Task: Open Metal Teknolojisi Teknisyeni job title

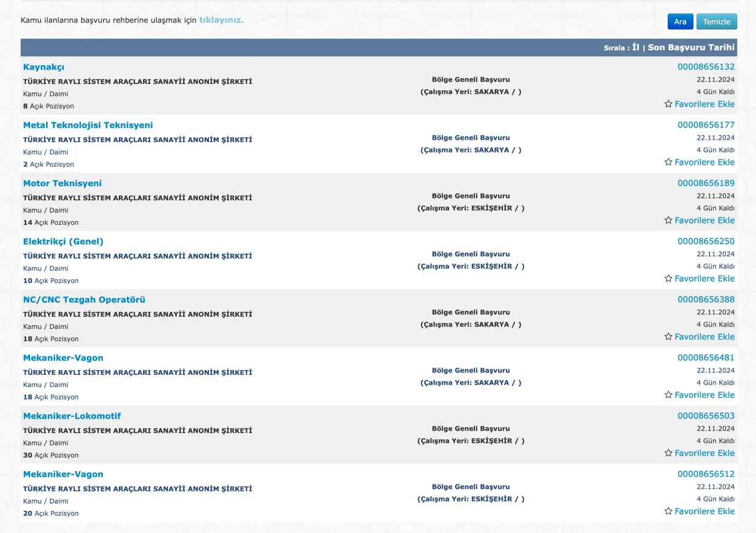Action: tap(88, 125)
